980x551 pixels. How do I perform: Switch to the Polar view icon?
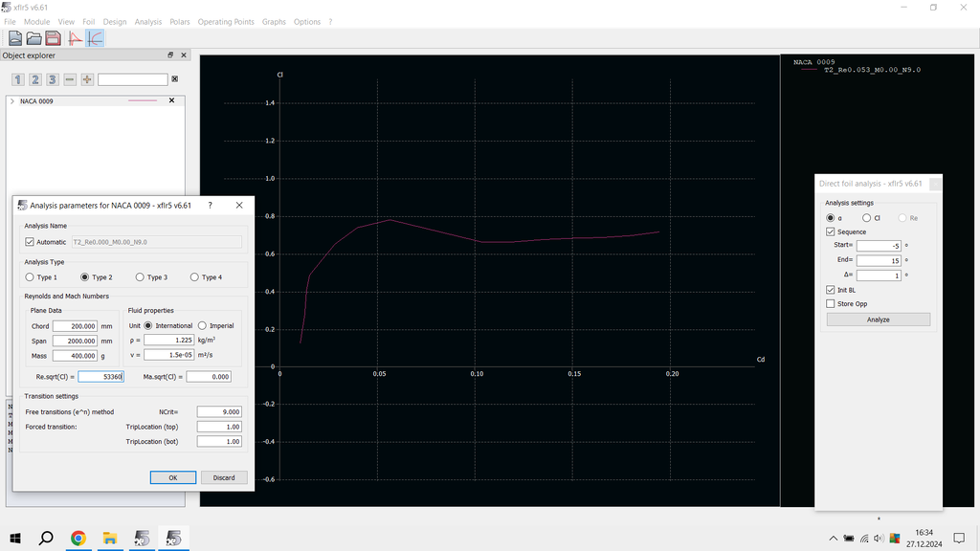point(95,38)
